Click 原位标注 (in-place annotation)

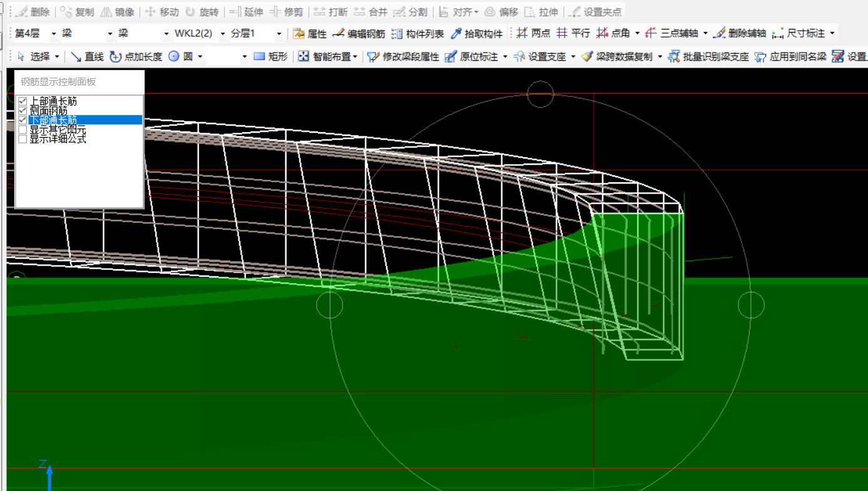471,56
